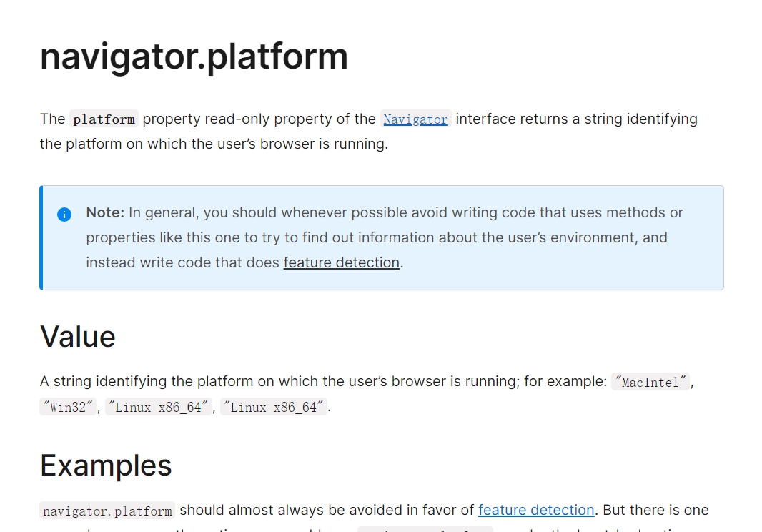762x532 pixels.
Task: Click the first "Linux x86_64" code sample
Action: point(159,408)
